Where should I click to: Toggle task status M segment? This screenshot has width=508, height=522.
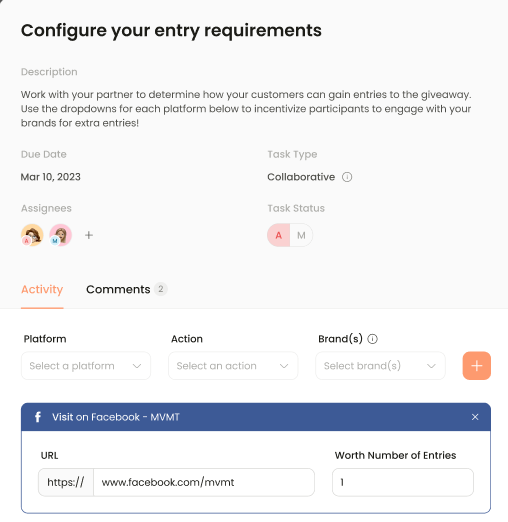coord(301,235)
